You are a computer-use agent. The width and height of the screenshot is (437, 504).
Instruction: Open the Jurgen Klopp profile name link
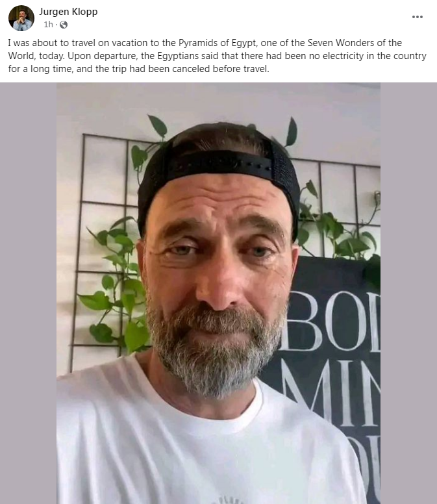68,12
